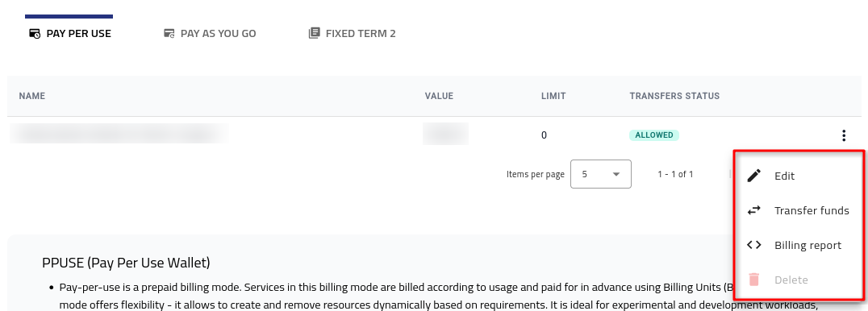Open the three-dot row actions menu
Screen dimensions: 868x311
click(x=844, y=135)
